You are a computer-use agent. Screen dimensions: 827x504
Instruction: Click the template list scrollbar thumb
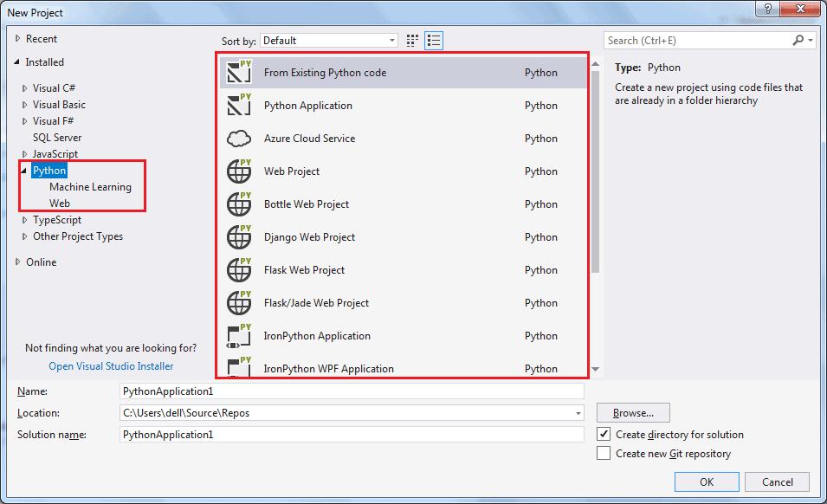(596, 171)
